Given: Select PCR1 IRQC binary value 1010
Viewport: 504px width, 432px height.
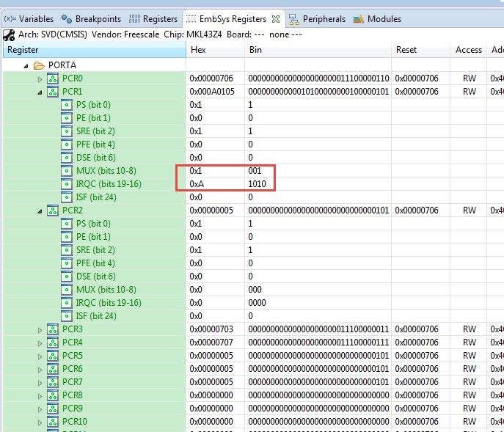Looking at the screenshot, I should (x=258, y=184).
